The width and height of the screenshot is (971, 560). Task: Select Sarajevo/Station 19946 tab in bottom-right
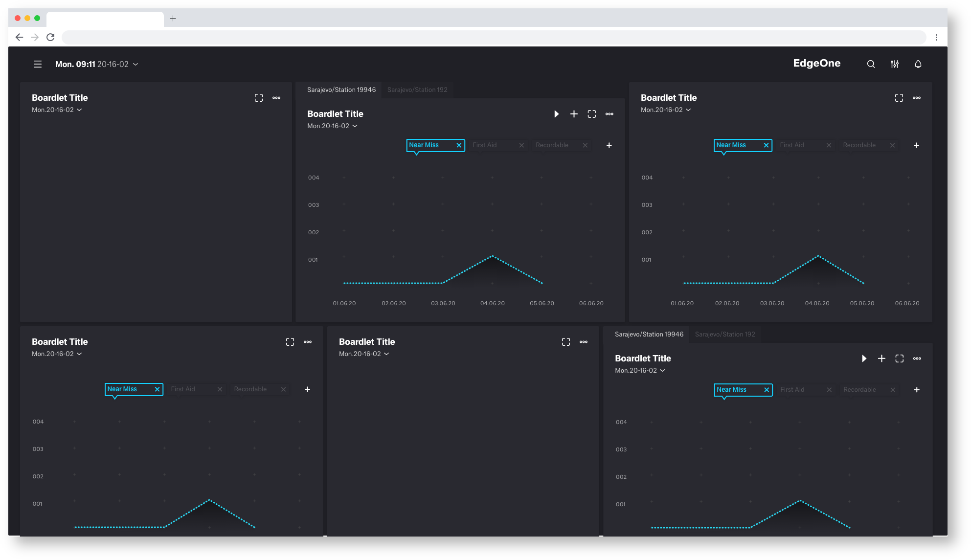[649, 335]
